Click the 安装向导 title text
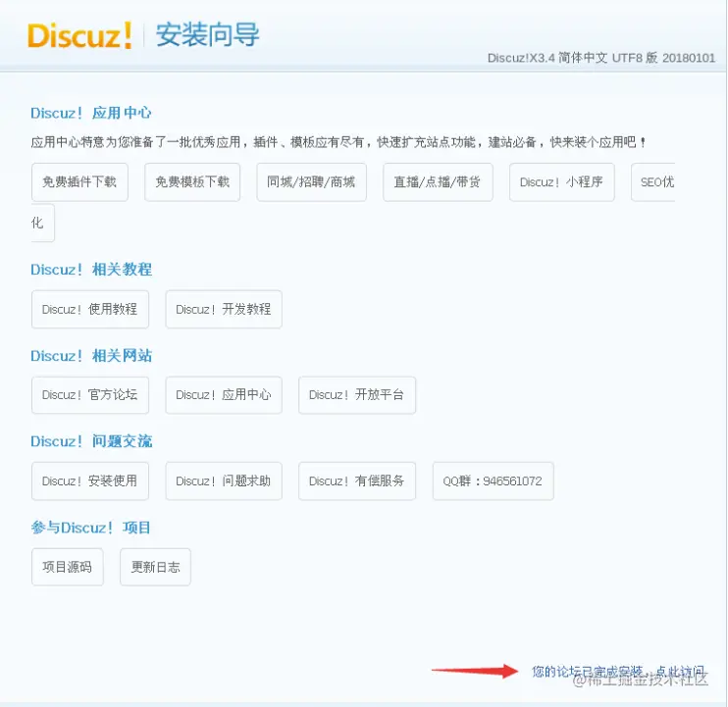Image resolution: width=728 pixels, height=707 pixels. 208,34
